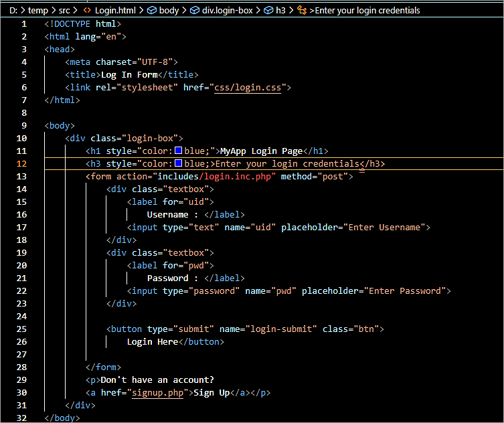Click the 'Username :' label text

pyautogui.click(x=172, y=214)
